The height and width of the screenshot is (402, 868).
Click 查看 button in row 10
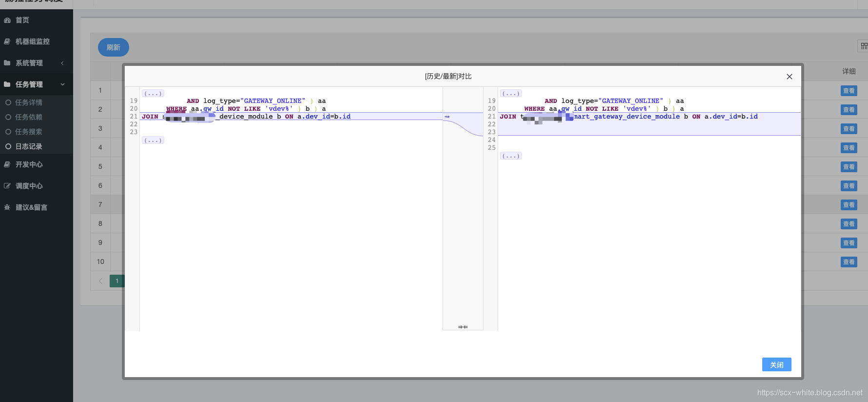point(849,262)
